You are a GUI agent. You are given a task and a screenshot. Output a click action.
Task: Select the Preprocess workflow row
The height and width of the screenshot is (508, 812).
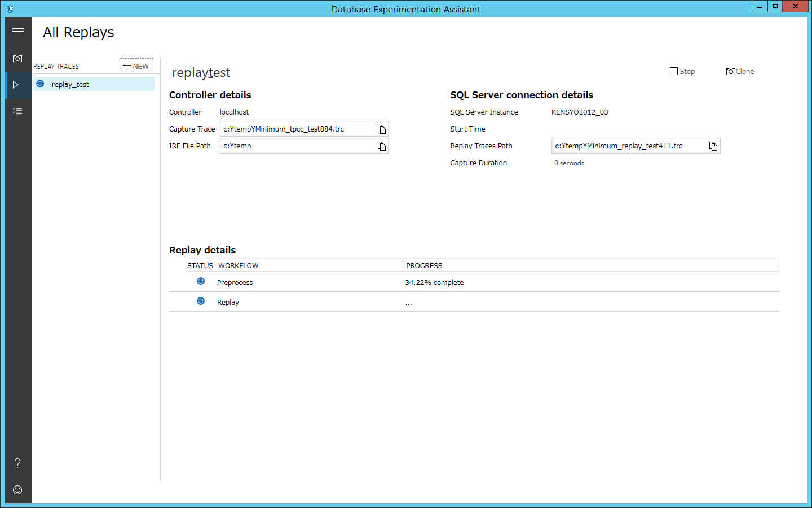pyautogui.click(x=474, y=282)
